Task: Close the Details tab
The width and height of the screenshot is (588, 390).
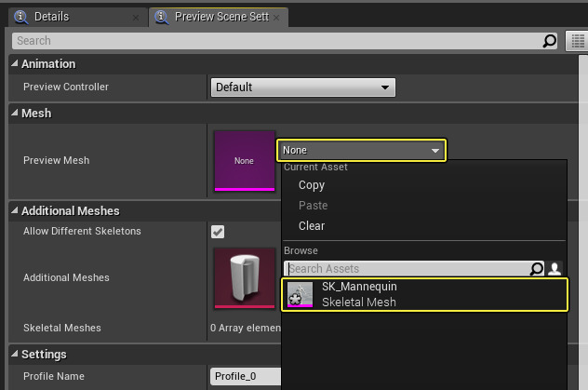Action: (137, 18)
